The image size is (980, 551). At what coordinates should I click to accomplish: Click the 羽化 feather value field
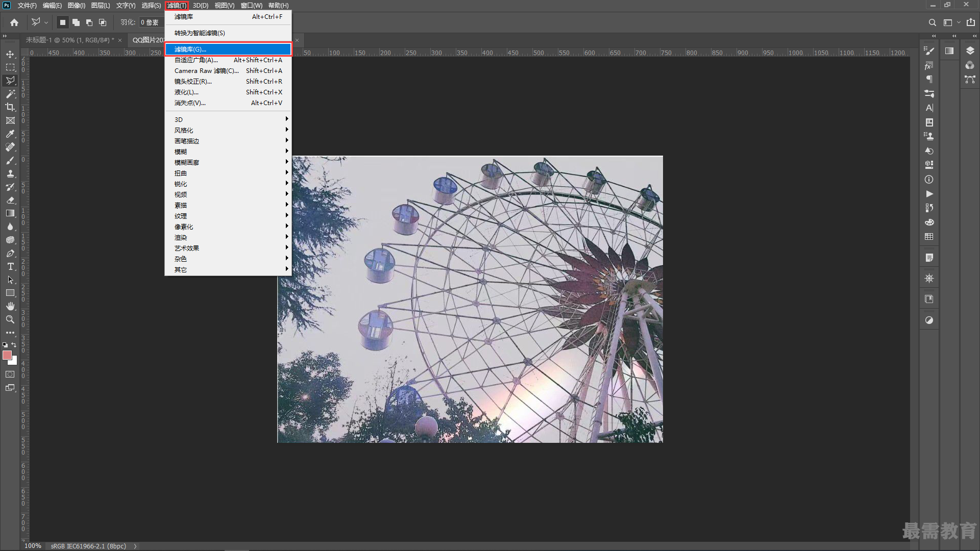point(151,22)
